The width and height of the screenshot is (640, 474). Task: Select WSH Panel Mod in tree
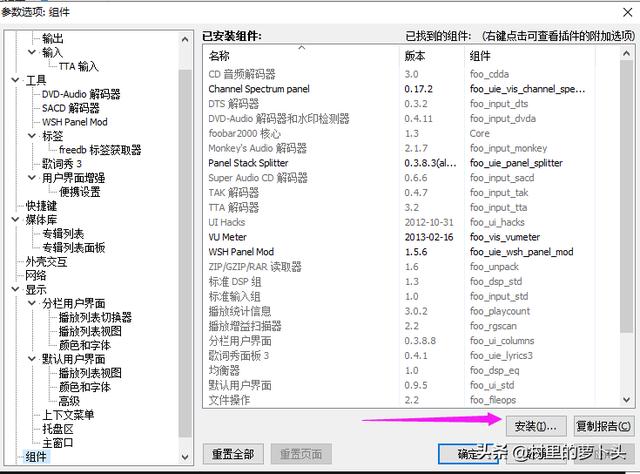[x=75, y=122]
